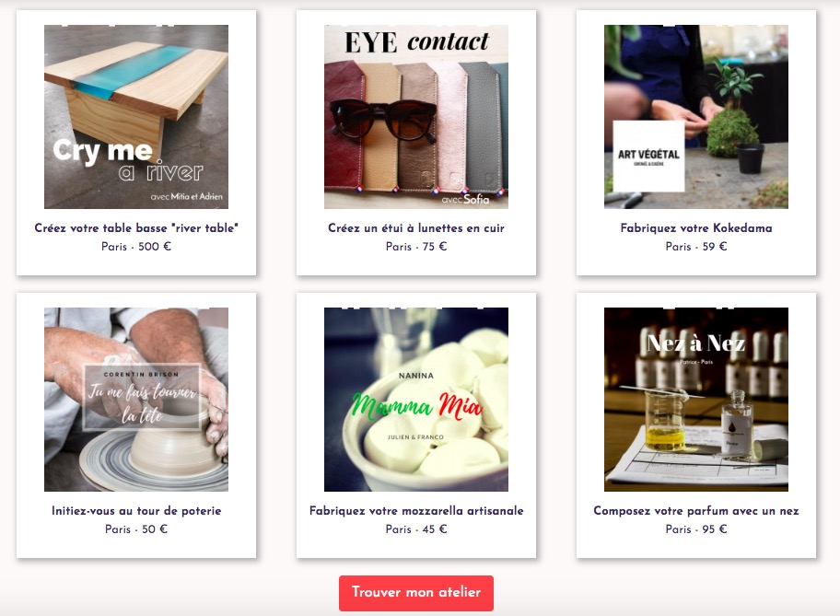840x616 pixels.
Task: Select the Paris - 59 € price text
Action: [x=696, y=247]
